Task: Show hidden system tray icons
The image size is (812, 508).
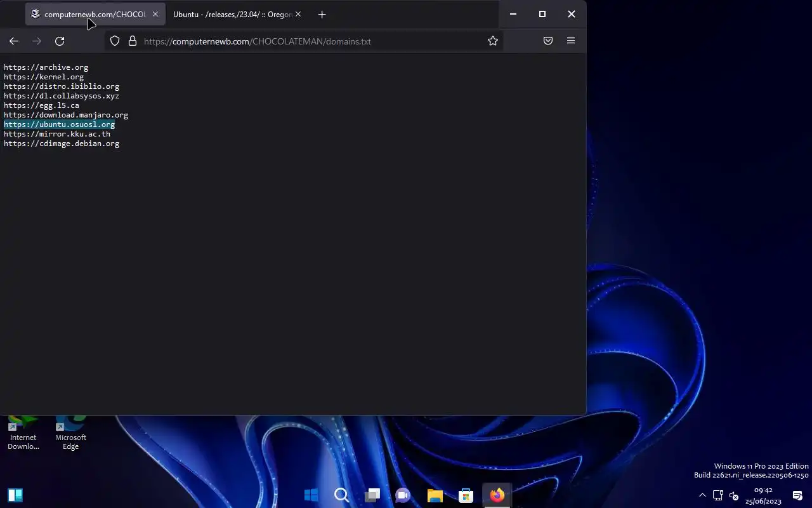Action: pos(702,495)
